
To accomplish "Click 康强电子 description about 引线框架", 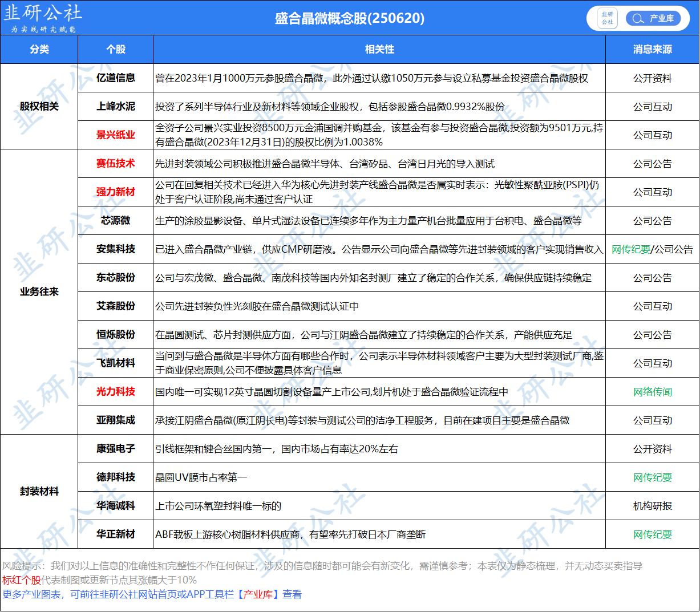I will pos(277,449).
